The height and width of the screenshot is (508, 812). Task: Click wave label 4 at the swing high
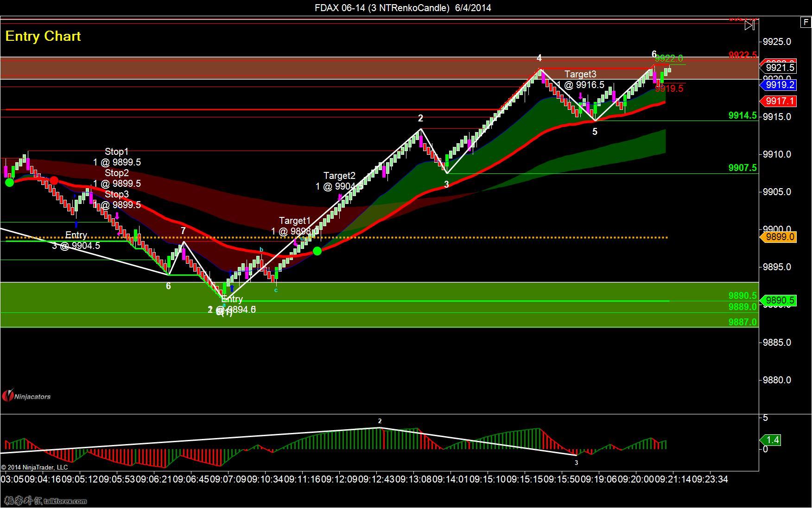(539, 58)
